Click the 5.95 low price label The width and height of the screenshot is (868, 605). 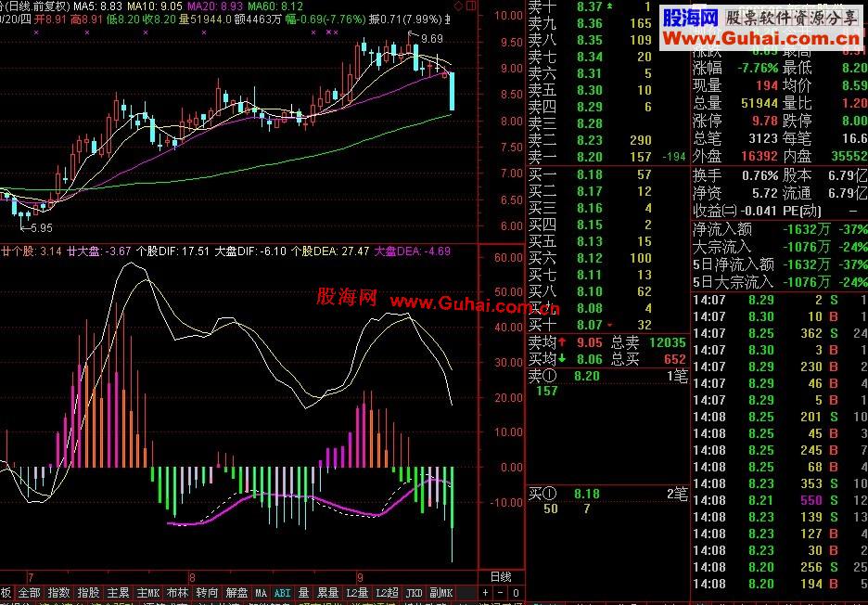42,227
